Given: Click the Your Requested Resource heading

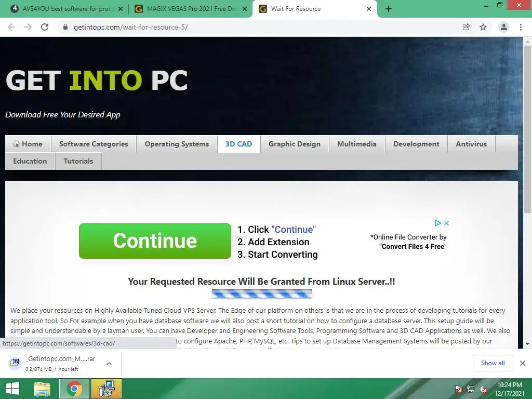Looking at the screenshot, I should coord(262,281).
